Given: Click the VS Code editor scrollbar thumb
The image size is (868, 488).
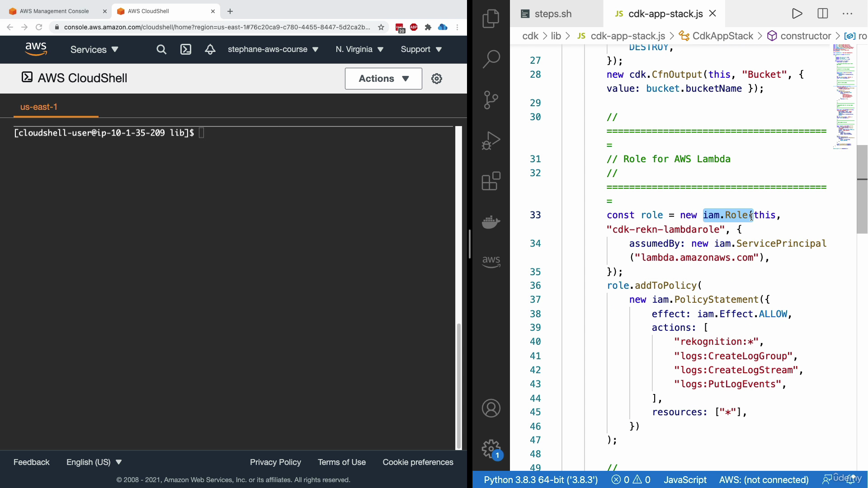Looking at the screenshot, I should click(862, 189).
